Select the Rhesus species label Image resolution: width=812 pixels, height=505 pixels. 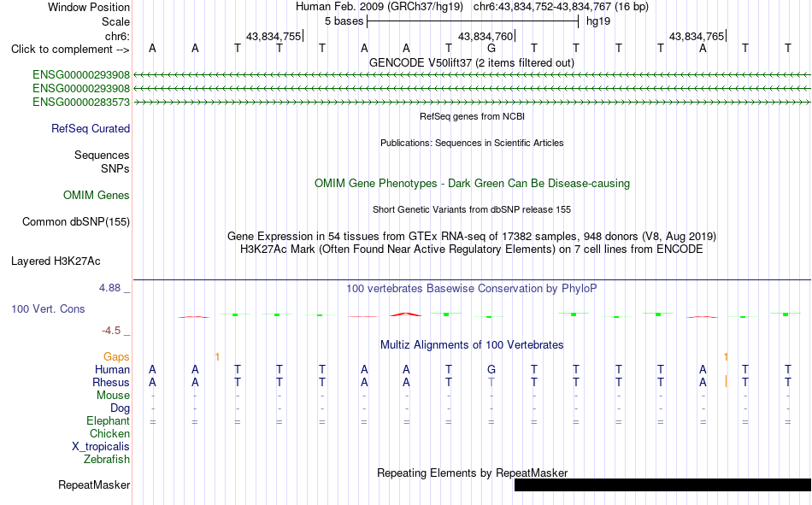[111, 382]
